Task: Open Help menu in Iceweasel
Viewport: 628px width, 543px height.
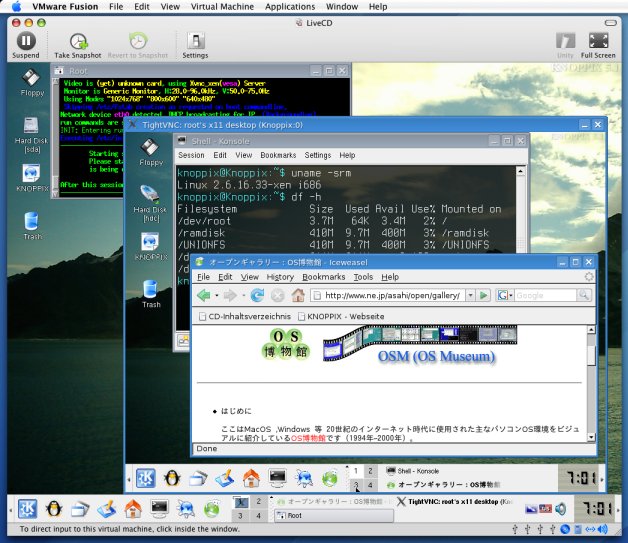Action: point(390,277)
